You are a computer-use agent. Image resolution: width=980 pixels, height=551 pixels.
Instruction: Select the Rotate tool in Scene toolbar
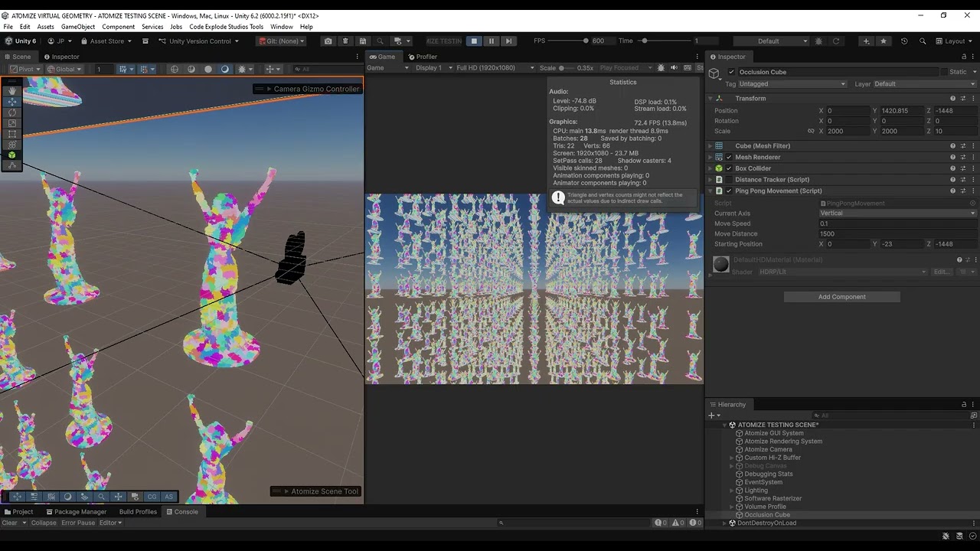(x=11, y=112)
